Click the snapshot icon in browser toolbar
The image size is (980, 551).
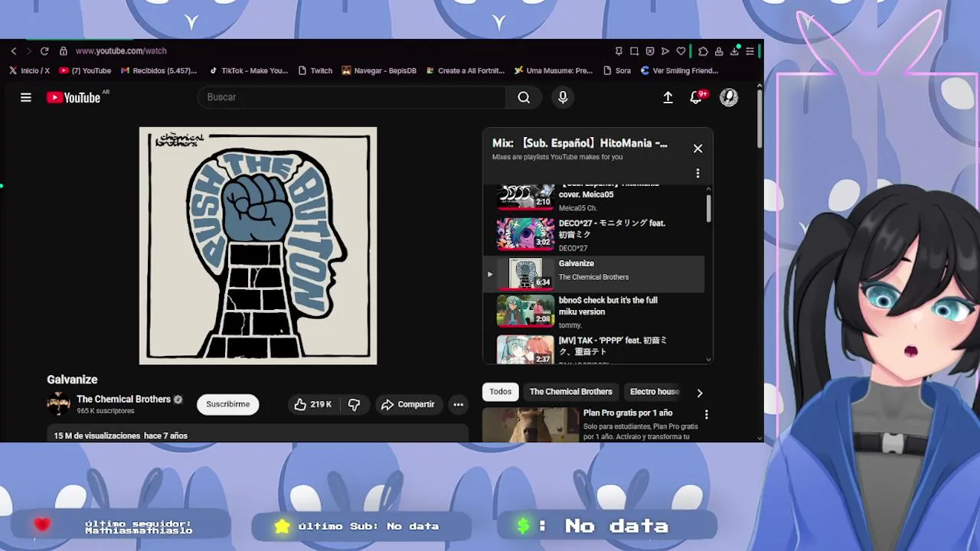(x=634, y=51)
